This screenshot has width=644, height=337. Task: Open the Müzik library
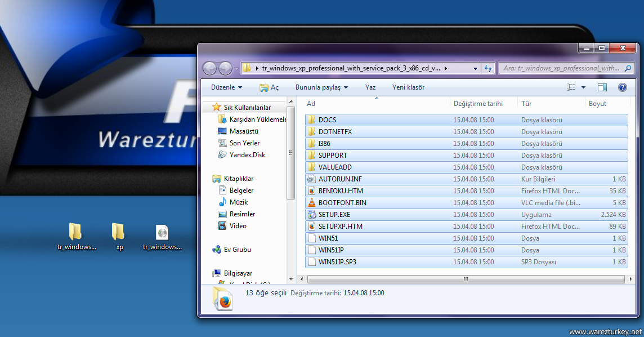tap(239, 202)
